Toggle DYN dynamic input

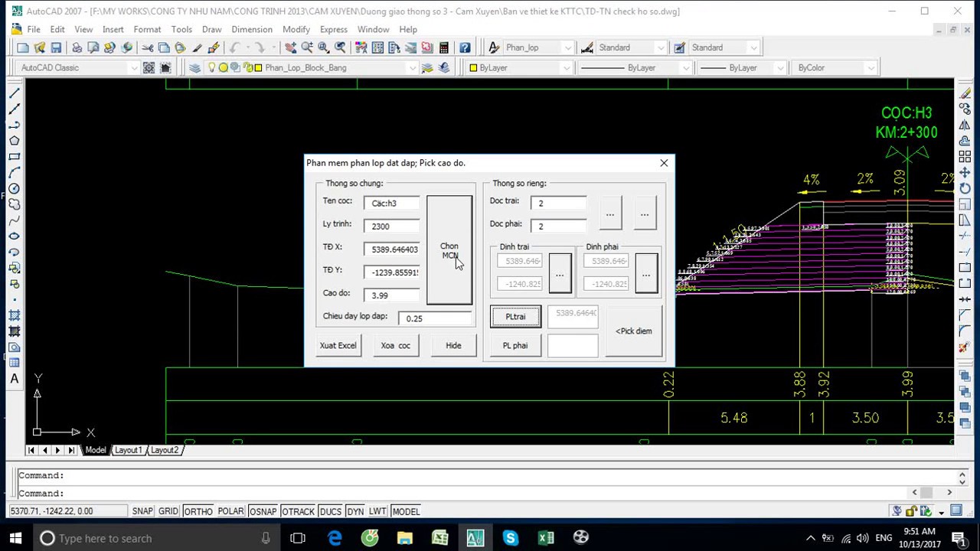(355, 511)
